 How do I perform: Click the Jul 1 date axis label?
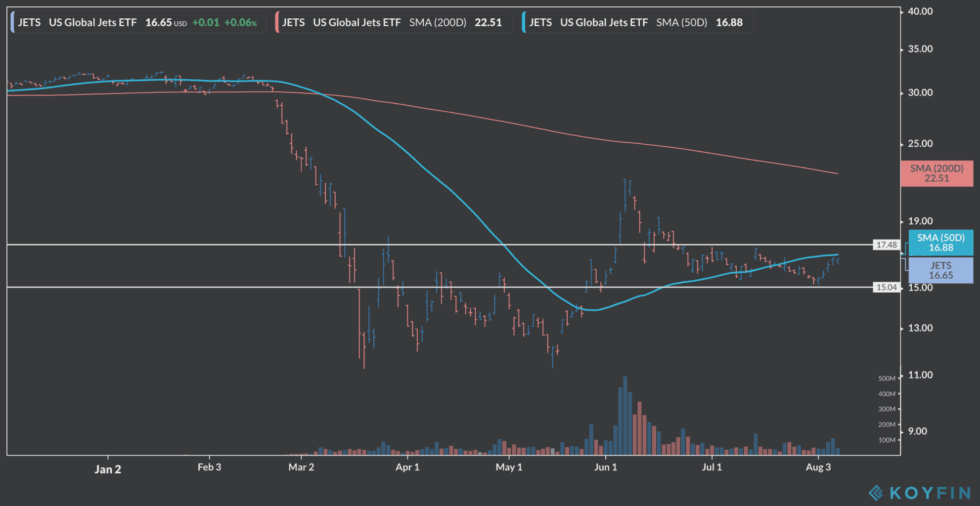(712, 467)
